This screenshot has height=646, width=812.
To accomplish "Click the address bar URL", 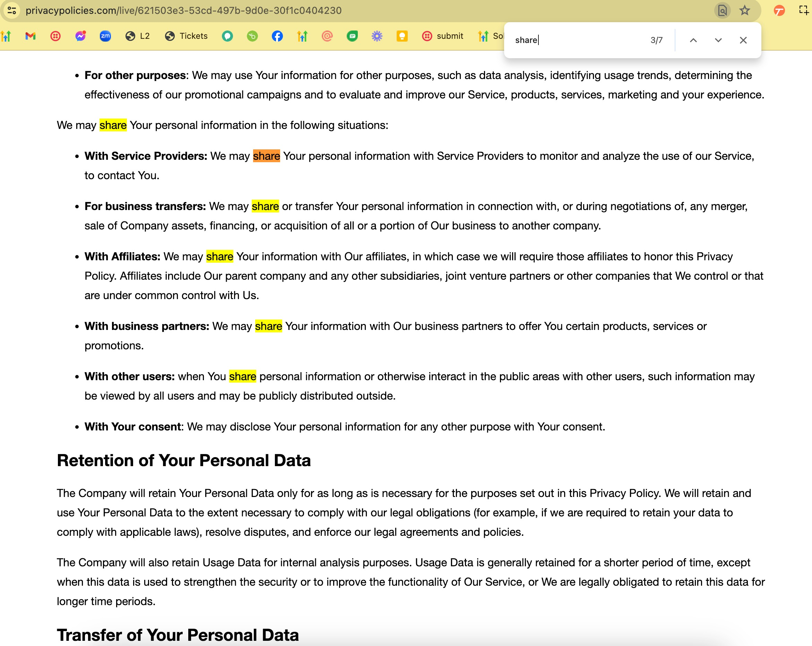I will [183, 10].
